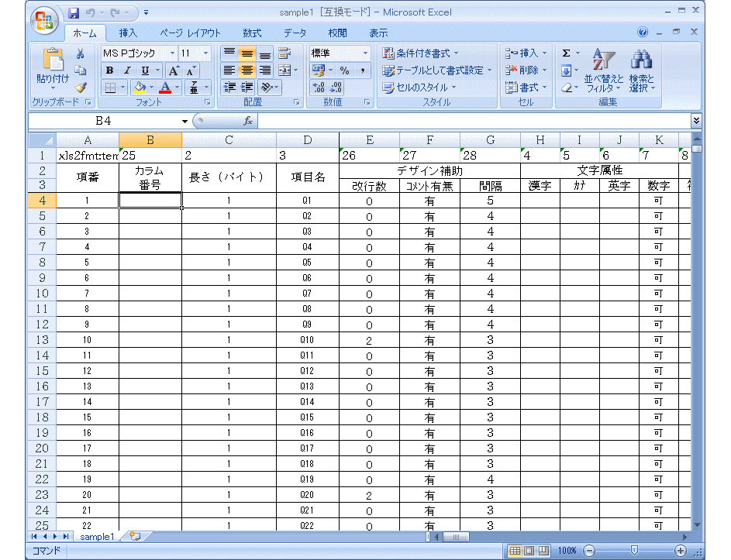Toggle italic formatting

(127, 70)
